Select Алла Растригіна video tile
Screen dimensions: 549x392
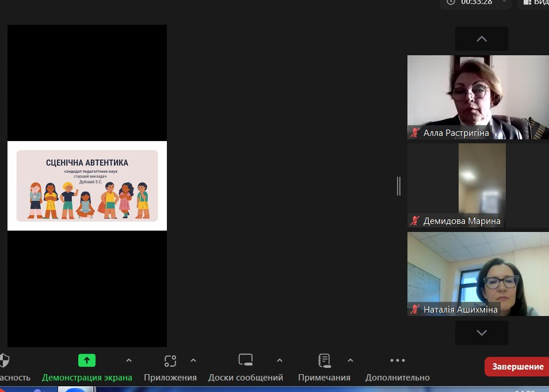(x=478, y=97)
